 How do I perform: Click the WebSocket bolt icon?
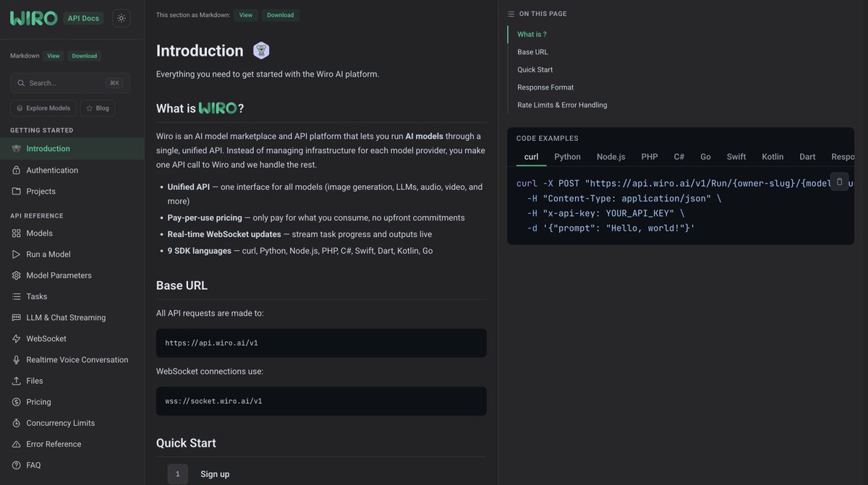point(17,338)
